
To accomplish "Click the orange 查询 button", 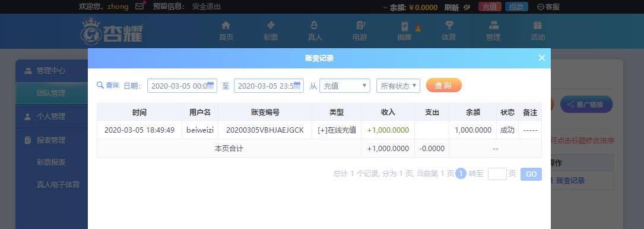I will (444, 85).
